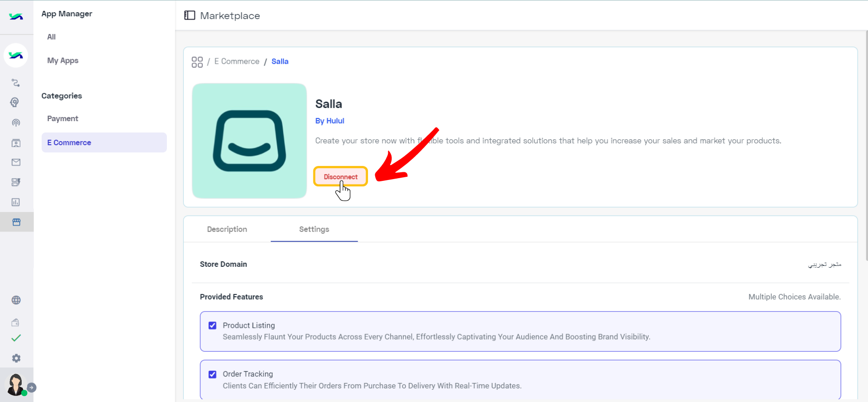Select the Payment category
Image resolution: width=868 pixels, height=402 pixels.
click(x=63, y=118)
